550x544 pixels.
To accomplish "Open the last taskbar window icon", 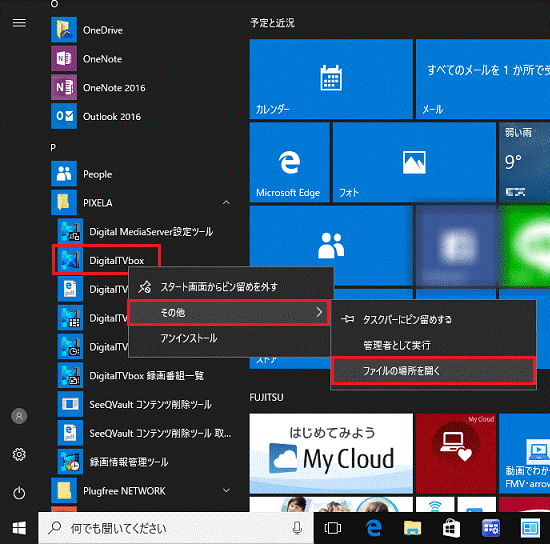I will [530, 528].
